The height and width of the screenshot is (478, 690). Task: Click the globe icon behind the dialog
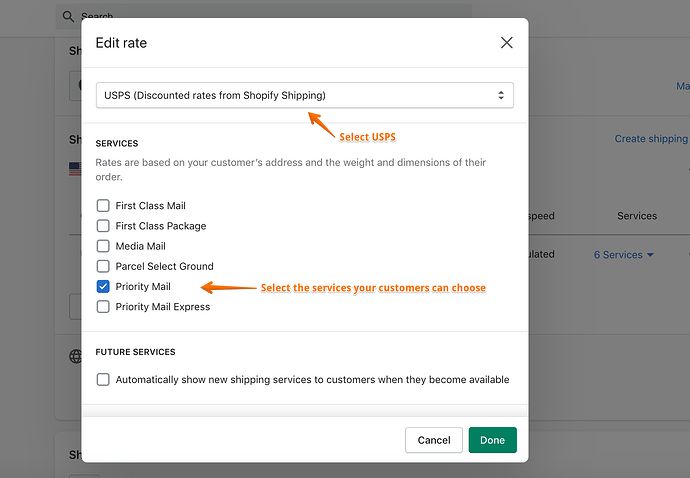click(75, 356)
